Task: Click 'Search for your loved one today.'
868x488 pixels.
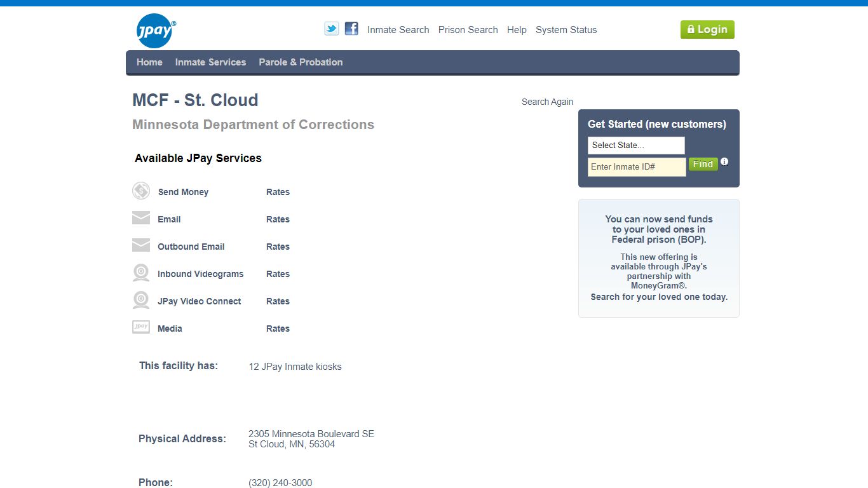Action: [659, 297]
